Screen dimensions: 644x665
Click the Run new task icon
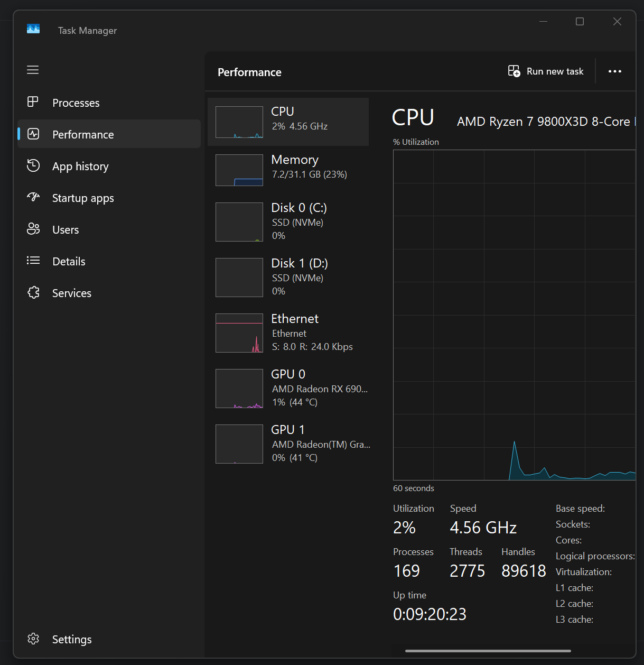[x=514, y=71]
